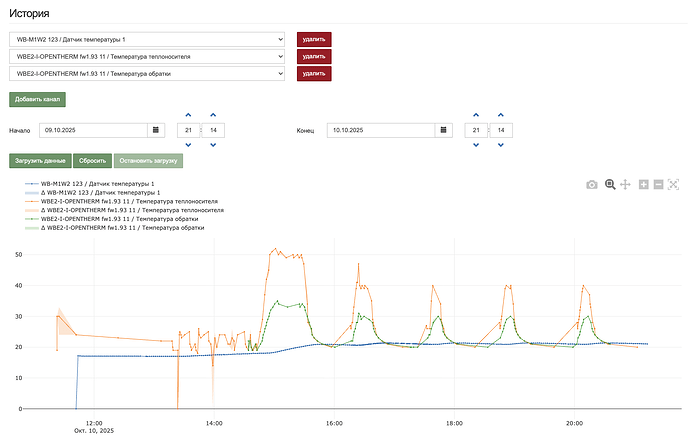The image size is (690, 441).
Task: Click the Загрузить данные button
Action: click(x=40, y=161)
